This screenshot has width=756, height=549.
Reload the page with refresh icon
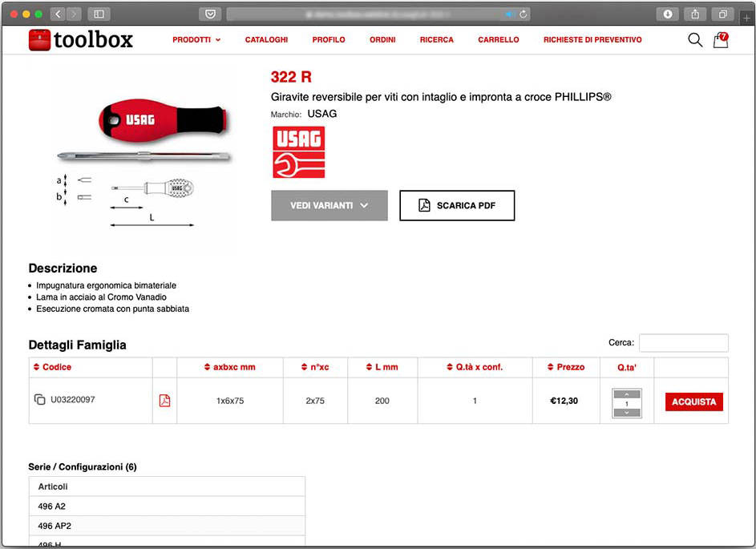[x=524, y=14]
